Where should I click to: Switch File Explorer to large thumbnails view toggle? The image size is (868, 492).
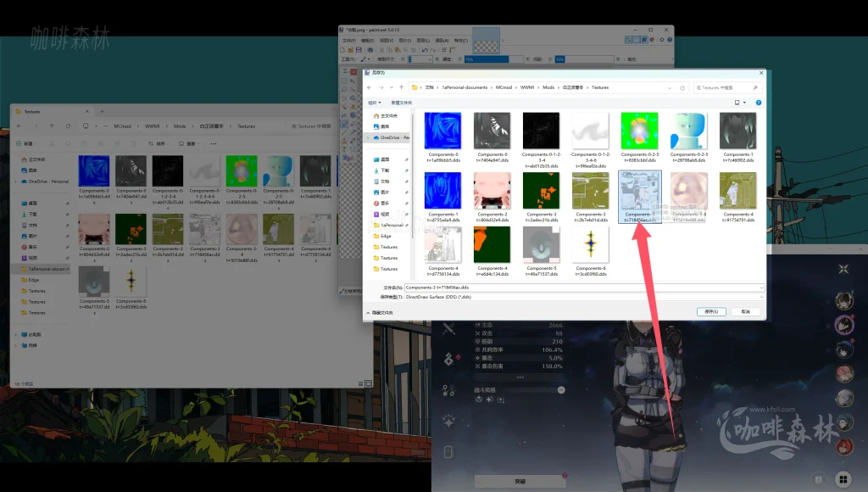click(369, 384)
